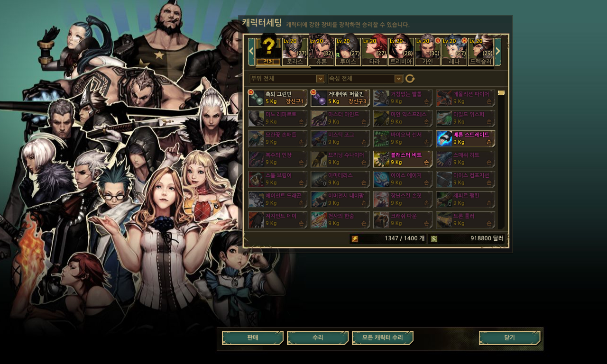Choose the 블래스터 비트 glove item
The height and width of the screenshot is (364, 607).
coord(403,159)
